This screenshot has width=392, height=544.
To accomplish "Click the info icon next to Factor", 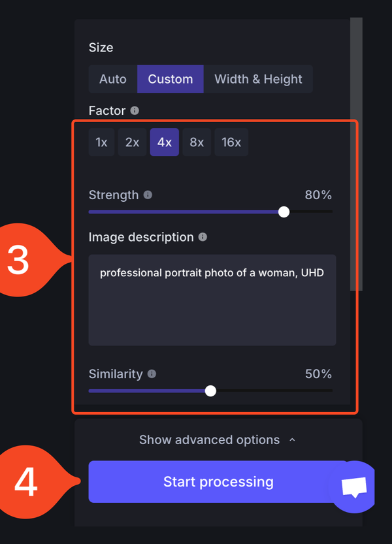I will 135,111.
